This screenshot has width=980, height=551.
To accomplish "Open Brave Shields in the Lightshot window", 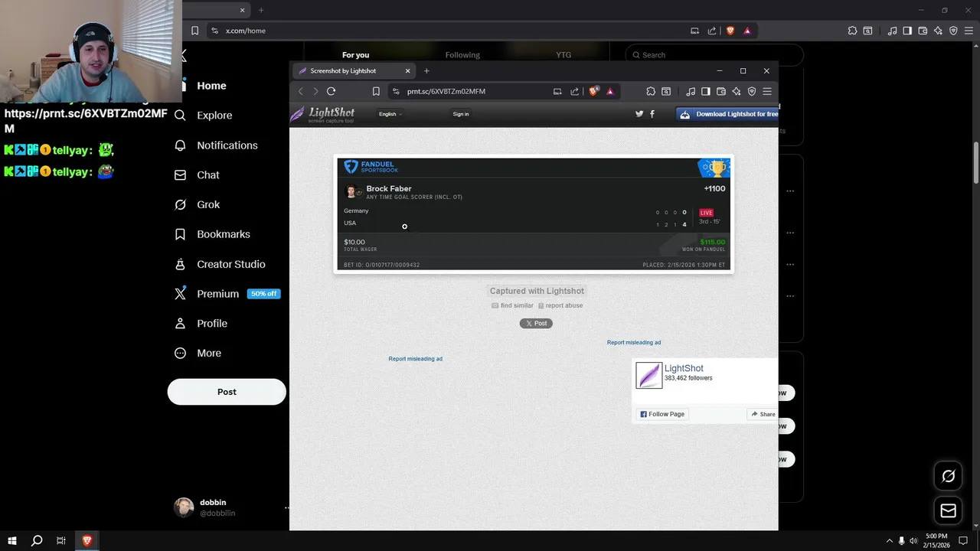I will (x=593, y=91).
